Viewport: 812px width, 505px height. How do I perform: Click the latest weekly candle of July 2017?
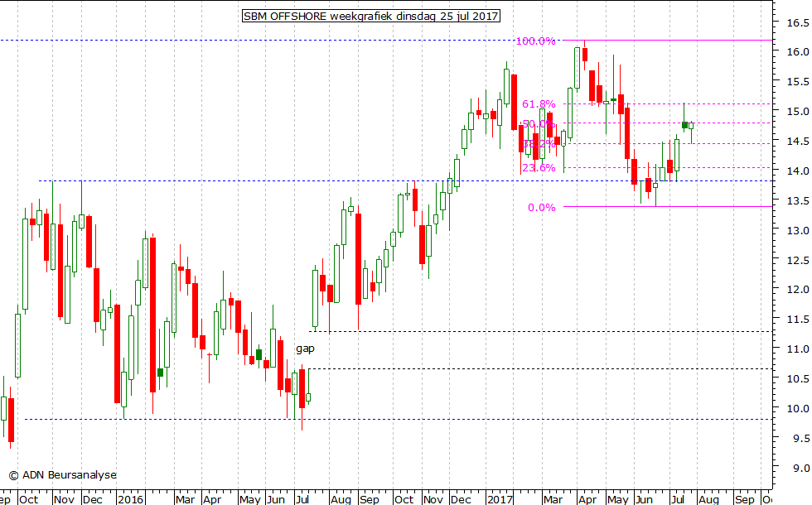click(691, 126)
